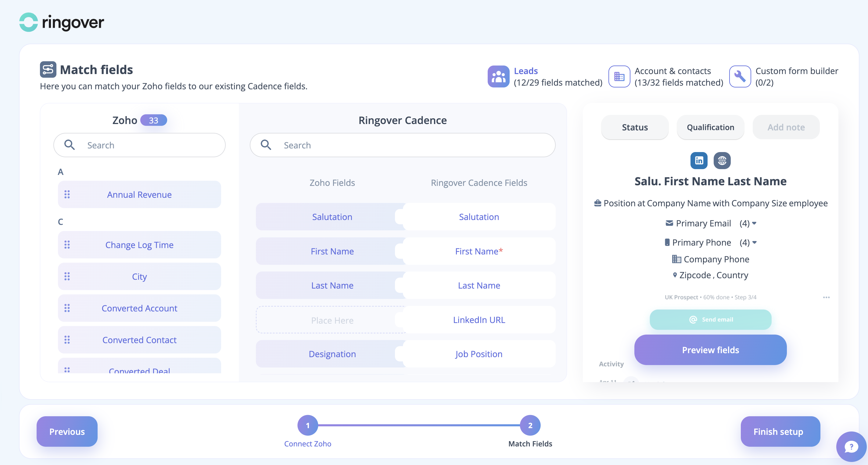Grab the drag handle on Annual Revenue
868x465 pixels.
pos(67,194)
